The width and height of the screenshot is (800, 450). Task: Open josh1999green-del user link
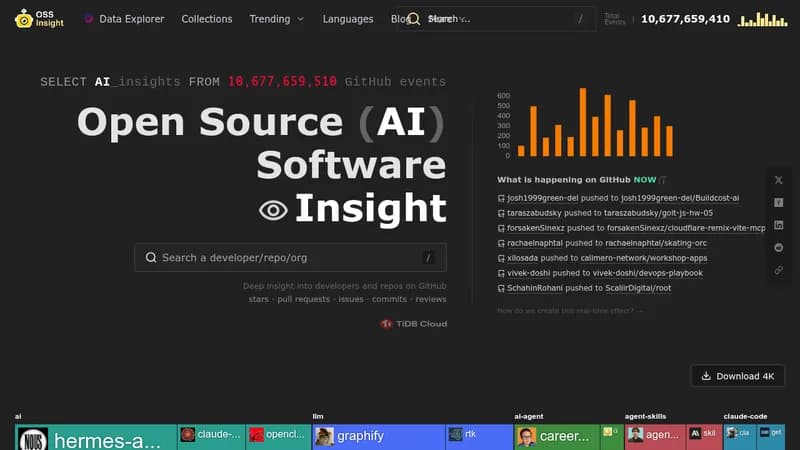click(x=543, y=198)
